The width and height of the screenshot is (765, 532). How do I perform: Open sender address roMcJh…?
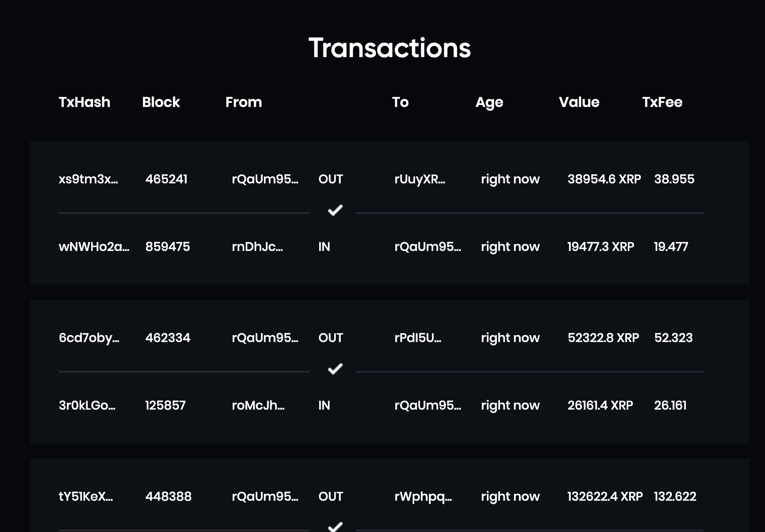pos(258,405)
